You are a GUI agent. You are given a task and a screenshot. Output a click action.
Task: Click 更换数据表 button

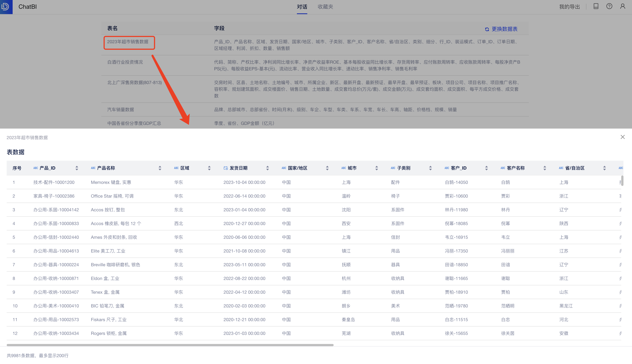(x=504, y=29)
